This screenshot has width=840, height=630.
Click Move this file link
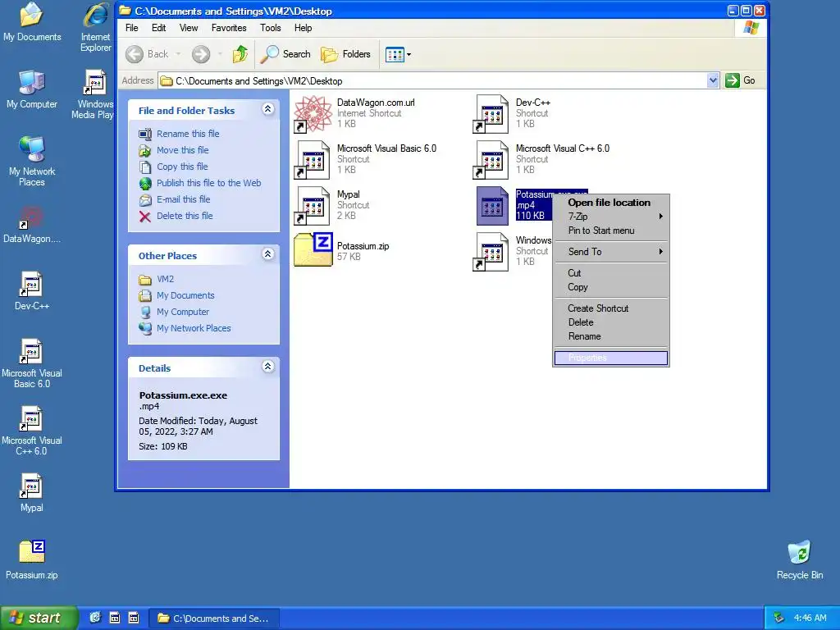coord(183,151)
